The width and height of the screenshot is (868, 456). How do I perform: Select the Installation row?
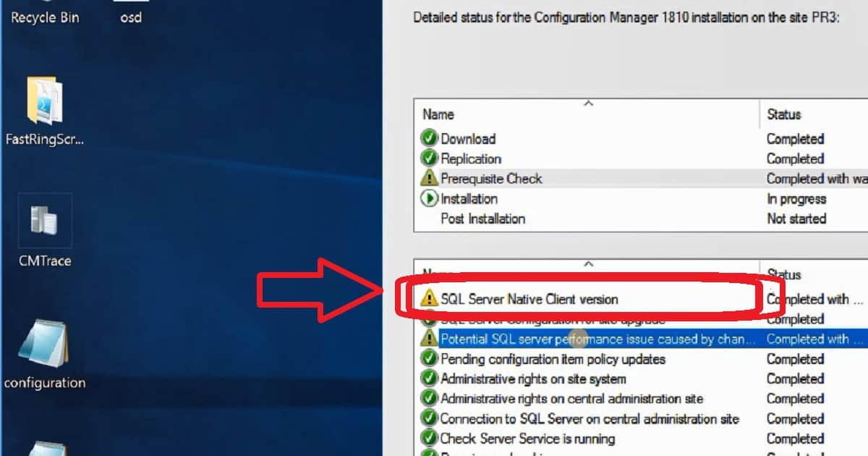641,198
